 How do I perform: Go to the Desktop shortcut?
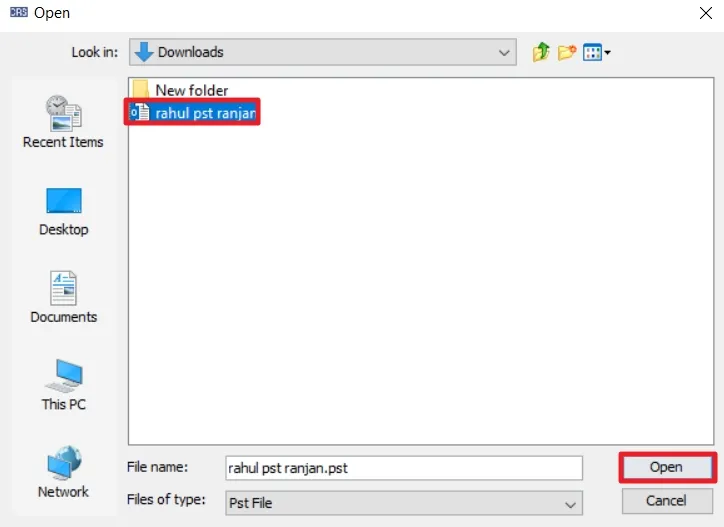click(63, 212)
